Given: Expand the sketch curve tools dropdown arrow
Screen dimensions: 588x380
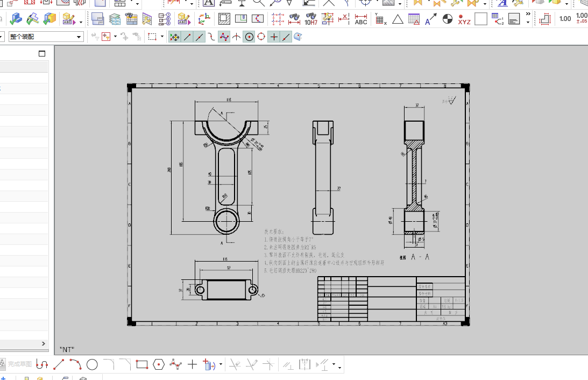Looking at the screenshot, I should click(221, 364).
